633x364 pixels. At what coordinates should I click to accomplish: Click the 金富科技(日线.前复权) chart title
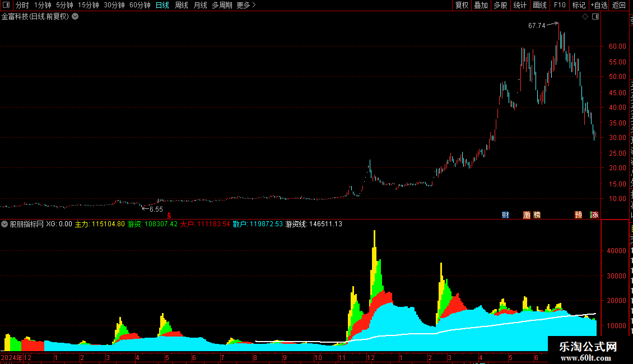click(35, 17)
